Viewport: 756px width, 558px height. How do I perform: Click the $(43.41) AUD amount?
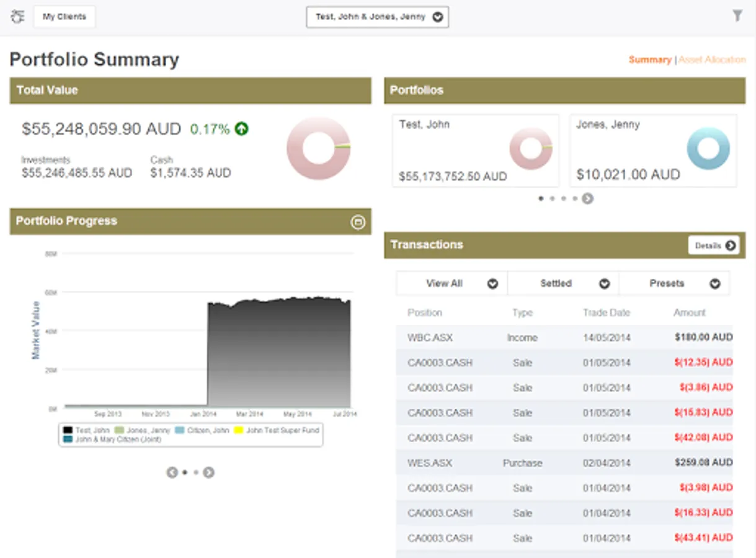(x=703, y=538)
